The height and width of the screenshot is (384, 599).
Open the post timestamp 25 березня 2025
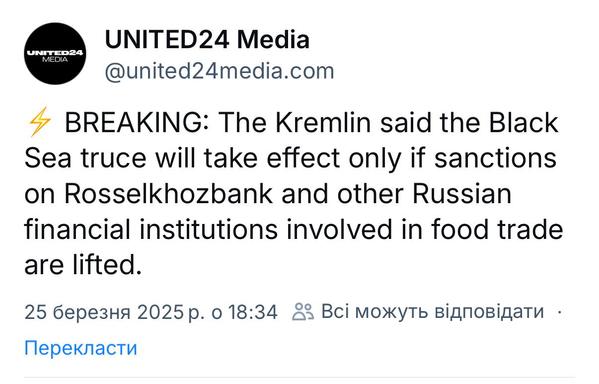click(x=104, y=312)
